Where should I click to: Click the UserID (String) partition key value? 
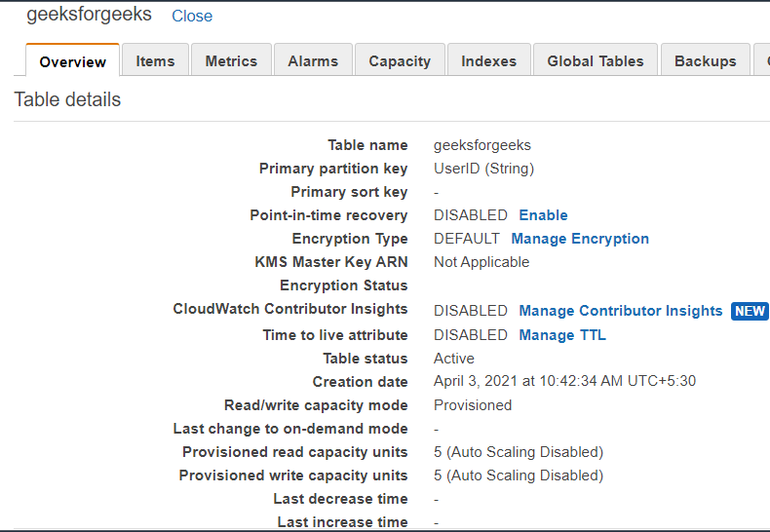pos(483,169)
